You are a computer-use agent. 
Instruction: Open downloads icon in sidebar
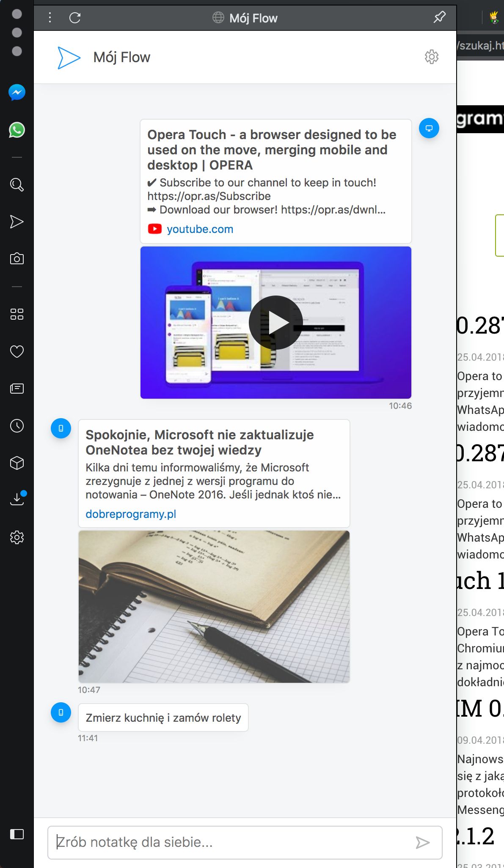(17, 499)
